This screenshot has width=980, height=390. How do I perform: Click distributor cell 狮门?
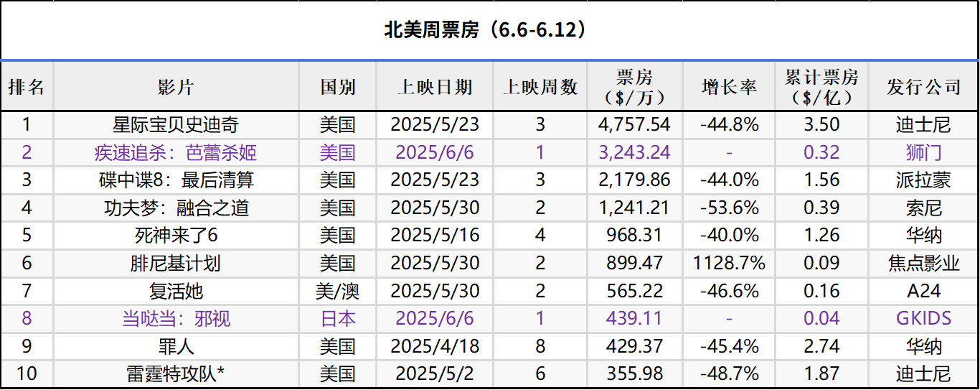coord(924,152)
